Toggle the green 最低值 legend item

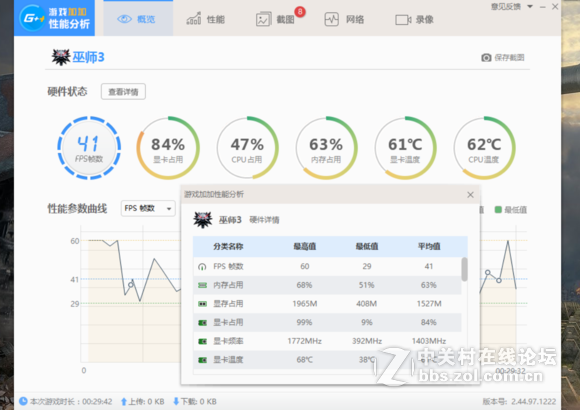click(510, 210)
